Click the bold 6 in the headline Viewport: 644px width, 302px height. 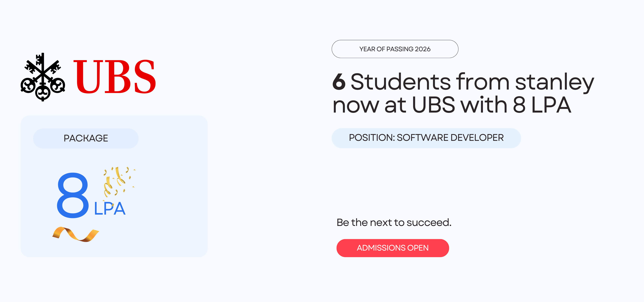click(x=339, y=81)
